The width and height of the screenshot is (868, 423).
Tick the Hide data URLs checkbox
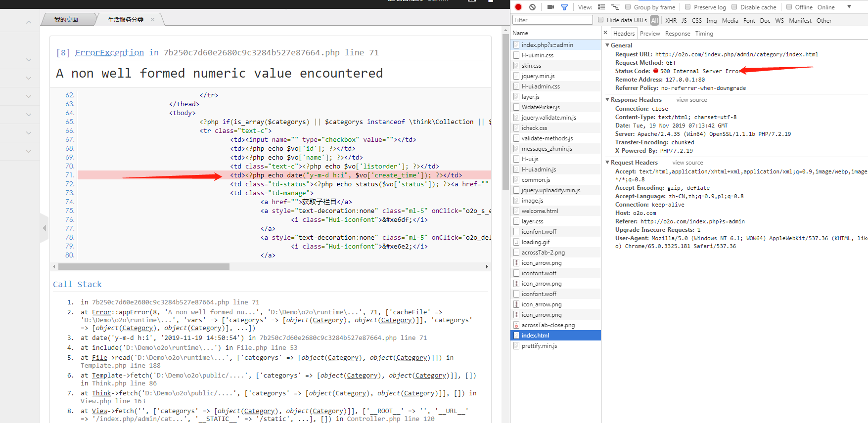click(x=601, y=20)
